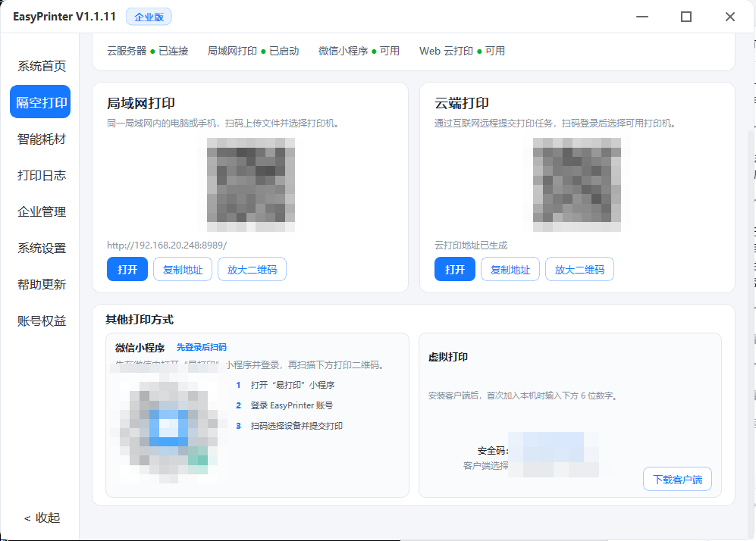The image size is (756, 541).
Task: Click the 局域网打印 card heading
Action: click(141, 103)
